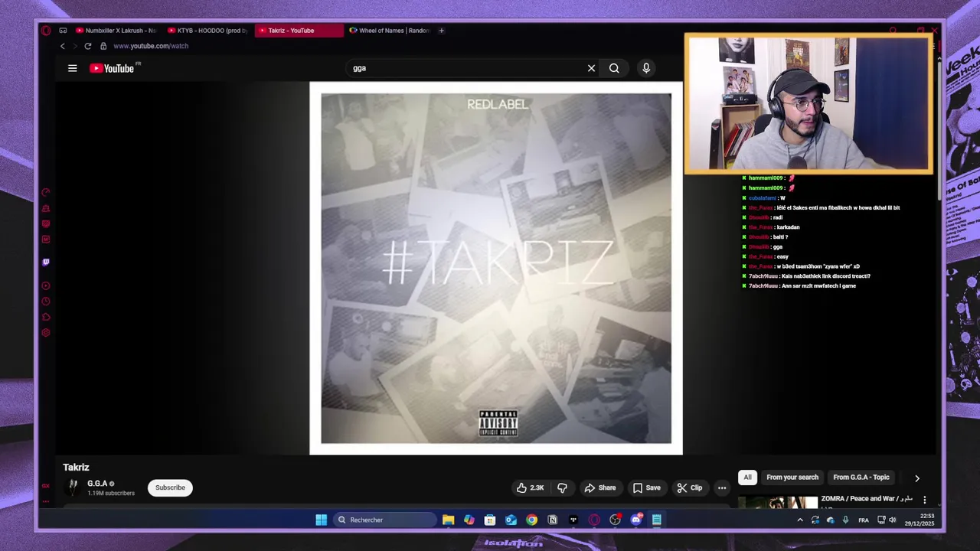Open options for ZOMRA suggested video

[x=924, y=500]
